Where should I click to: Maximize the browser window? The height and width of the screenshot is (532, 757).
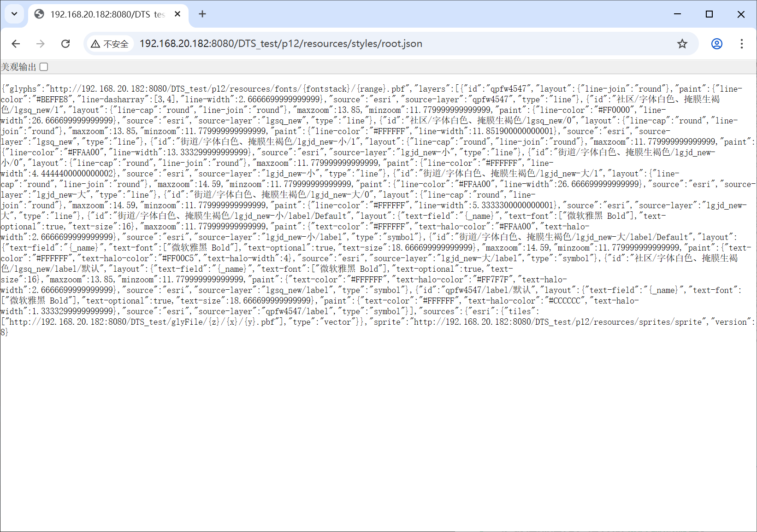click(x=709, y=14)
